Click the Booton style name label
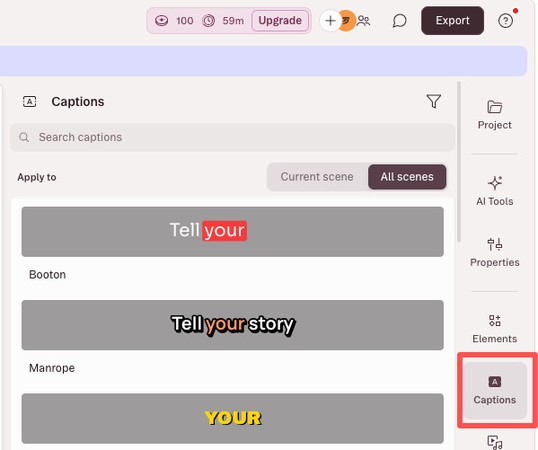 click(x=47, y=275)
